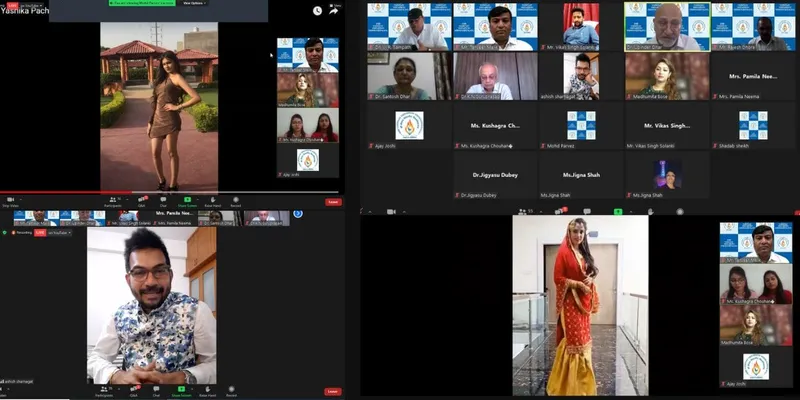
Task: Select Ms. Kushagra Chouhan name tile in gallery
Action: coord(495,126)
